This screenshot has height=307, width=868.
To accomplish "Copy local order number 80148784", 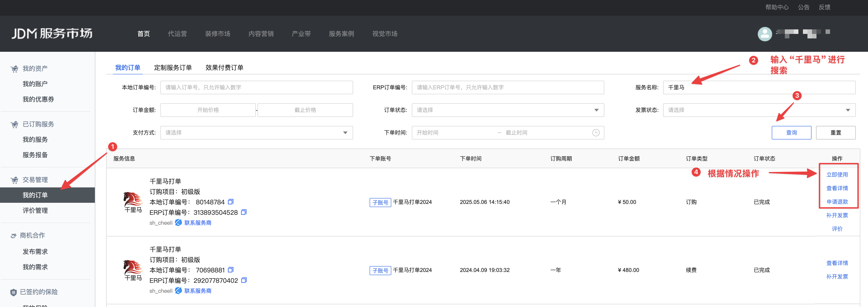I will click(230, 202).
